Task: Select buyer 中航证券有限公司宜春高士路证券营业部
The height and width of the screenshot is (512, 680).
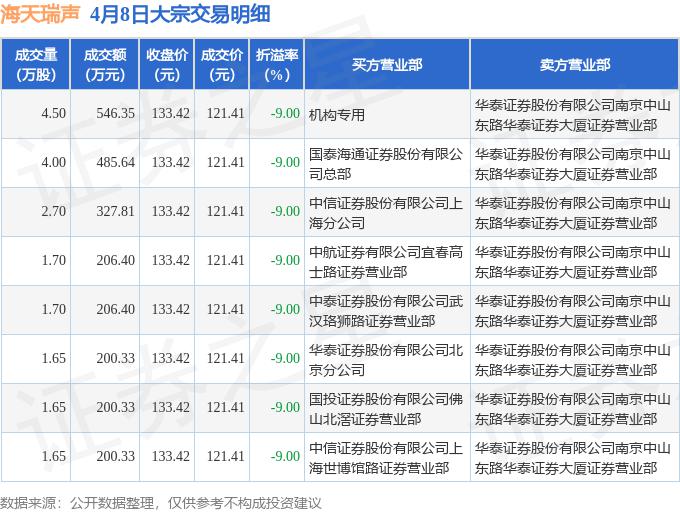Action: (x=386, y=262)
